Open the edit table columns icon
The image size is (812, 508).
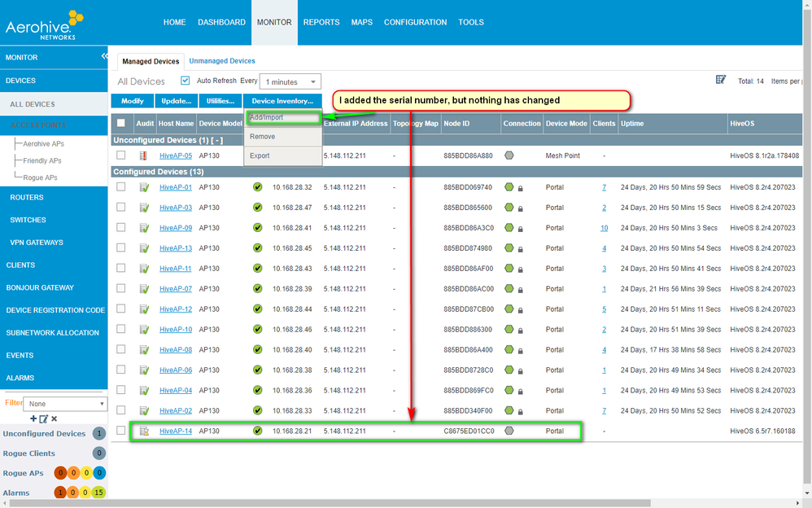tap(720, 80)
